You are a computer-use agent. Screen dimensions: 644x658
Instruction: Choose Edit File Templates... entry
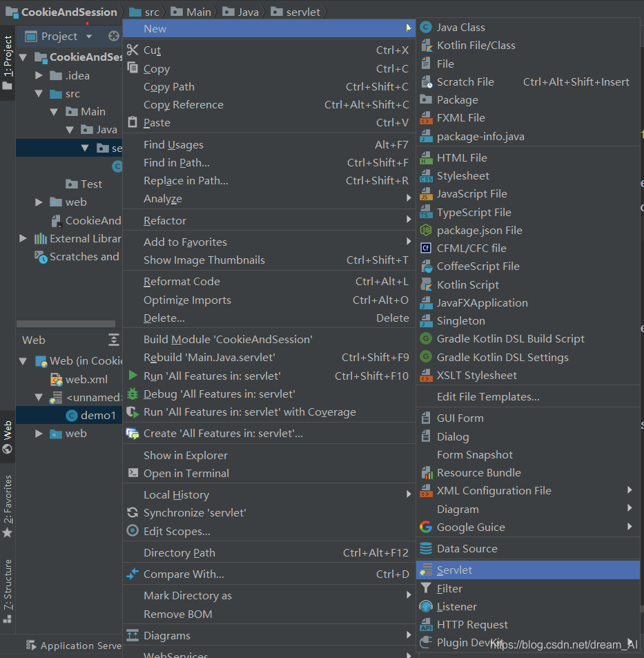coord(528,396)
